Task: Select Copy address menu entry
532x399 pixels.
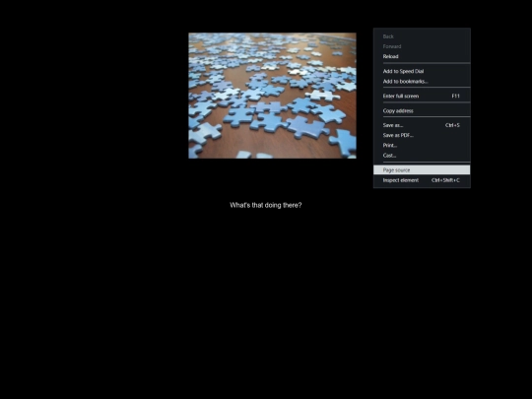Action: (422, 110)
